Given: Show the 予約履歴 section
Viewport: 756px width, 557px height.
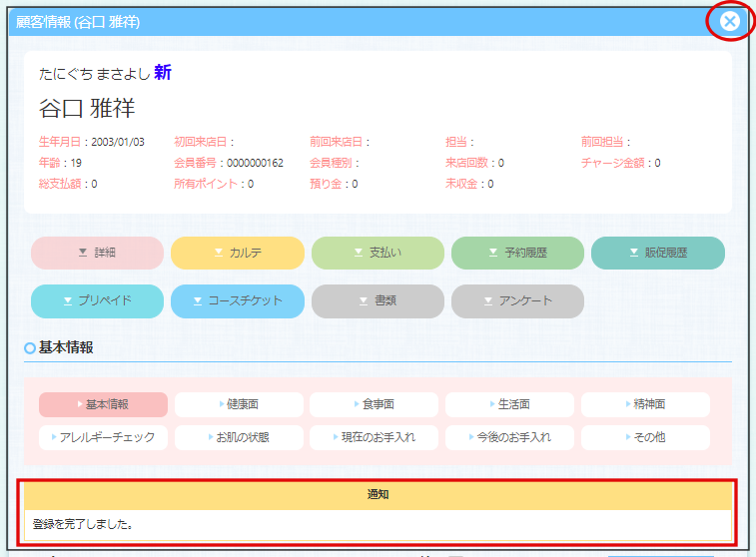Looking at the screenshot, I should click(517, 254).
